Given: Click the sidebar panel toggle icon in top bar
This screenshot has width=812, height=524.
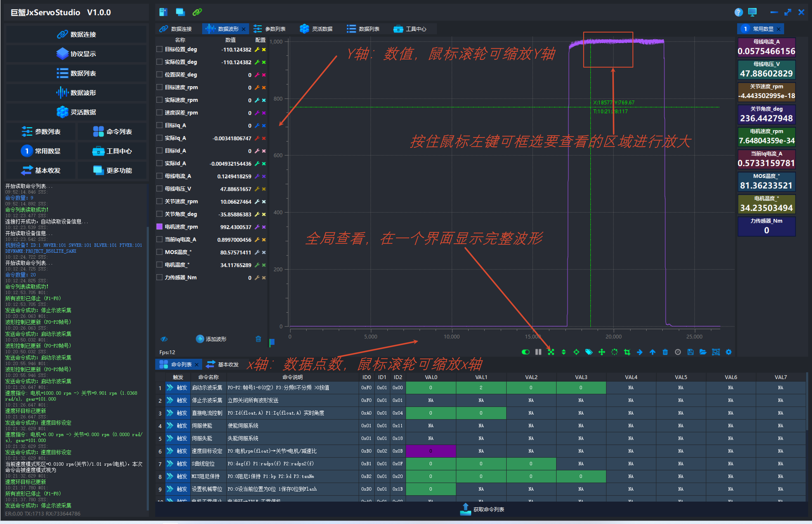Looking at the screenshot, I should [x=163, y=12].
